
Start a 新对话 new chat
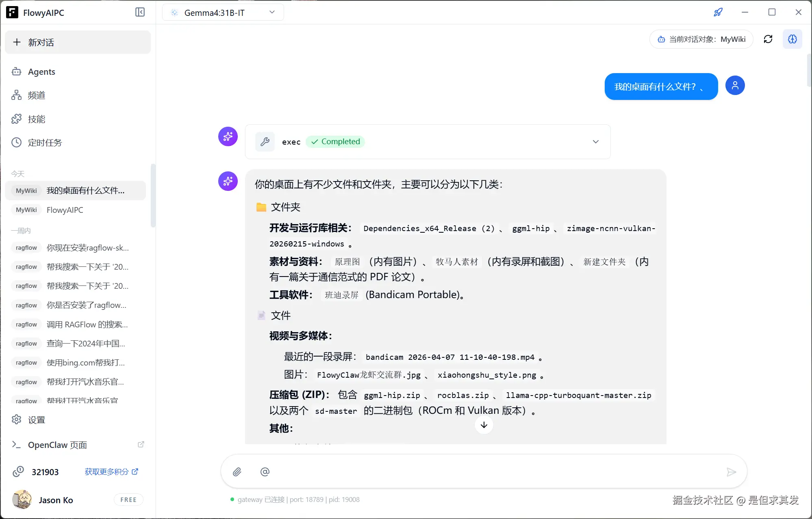78,42
